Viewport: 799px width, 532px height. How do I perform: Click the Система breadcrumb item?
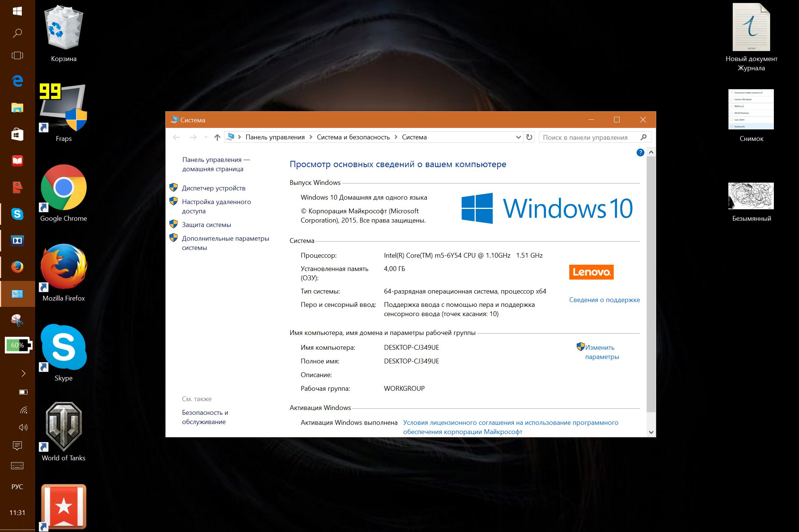click(x=414, y=137)
